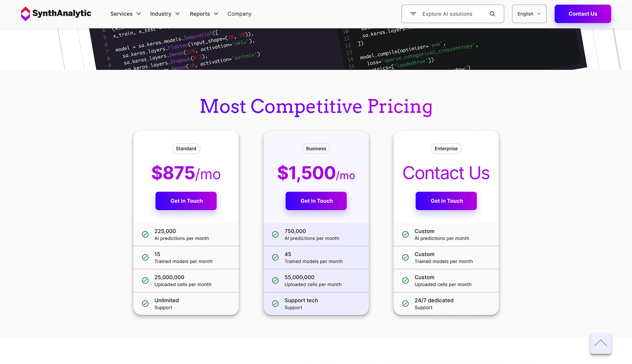
Task: Click Get in Touch under Business plan
Action: coord(316,201)
